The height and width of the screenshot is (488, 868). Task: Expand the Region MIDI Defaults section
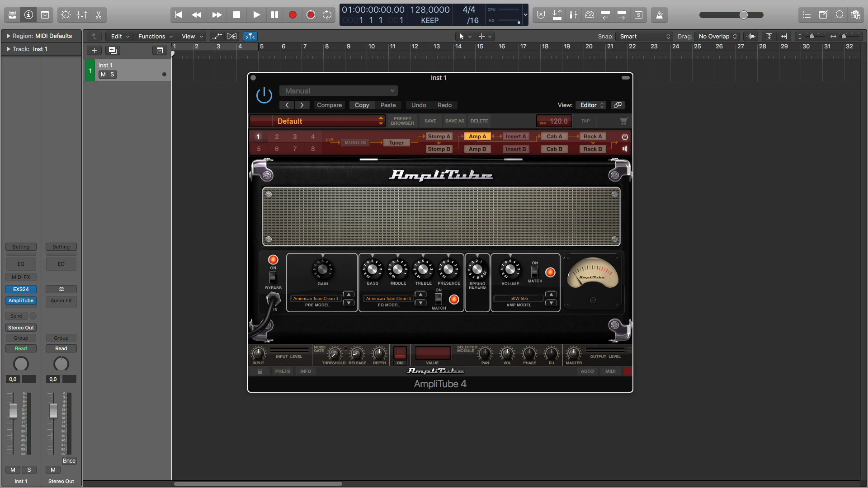coord(8,36)
